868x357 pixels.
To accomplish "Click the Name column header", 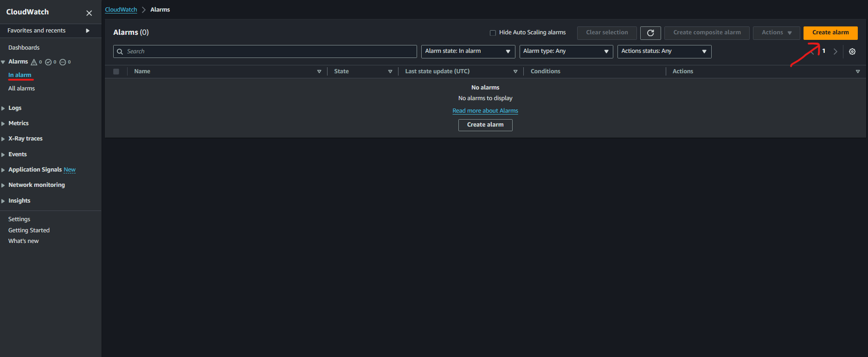I will [x=142, y=71].
